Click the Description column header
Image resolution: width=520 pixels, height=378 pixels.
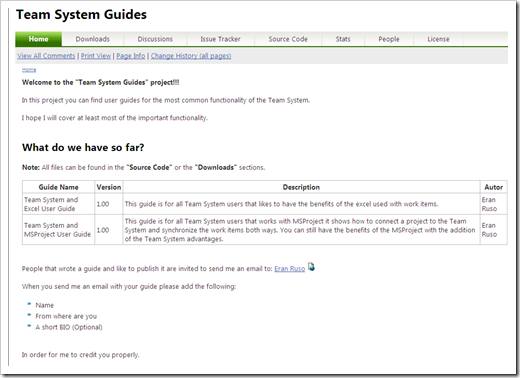(301, 187)
